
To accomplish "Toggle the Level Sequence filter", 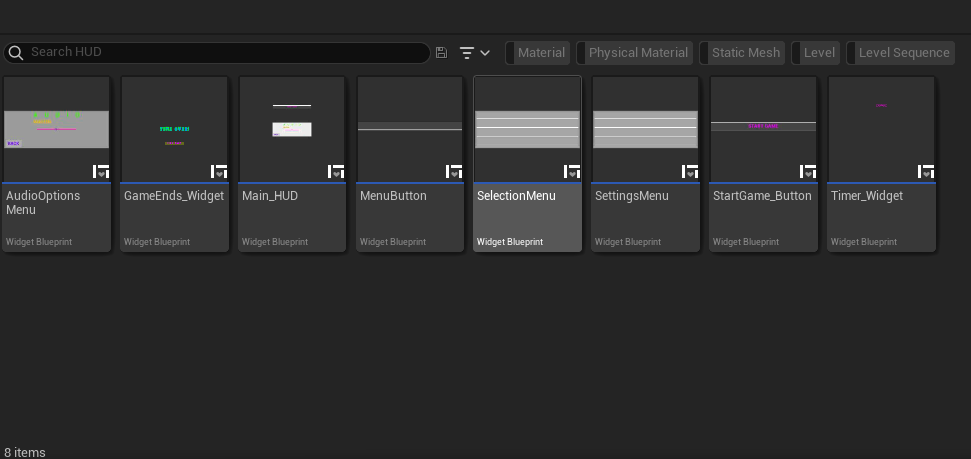I will [903, 53].
